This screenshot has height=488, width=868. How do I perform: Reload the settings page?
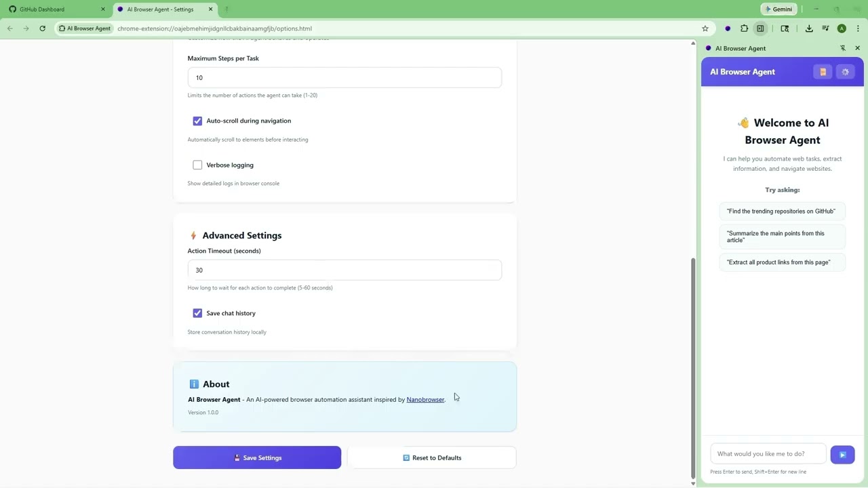click(43, 28)
